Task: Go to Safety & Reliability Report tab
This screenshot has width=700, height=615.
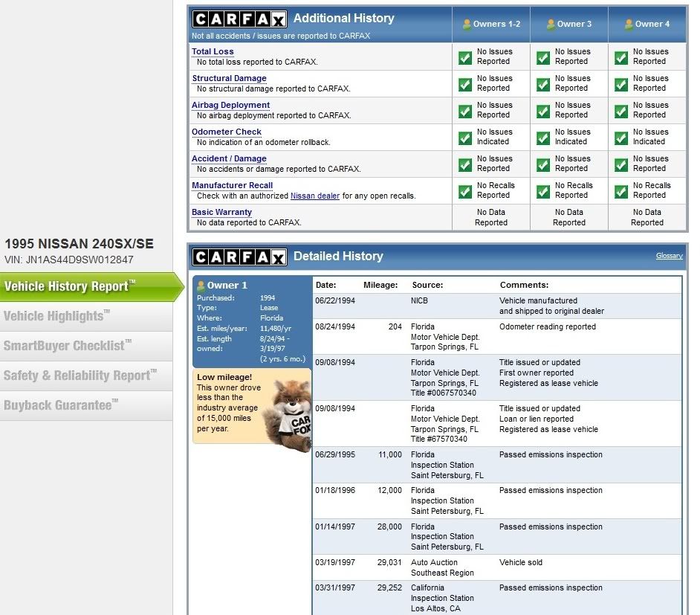Action: pyautogui.click(x=86, y=376)
